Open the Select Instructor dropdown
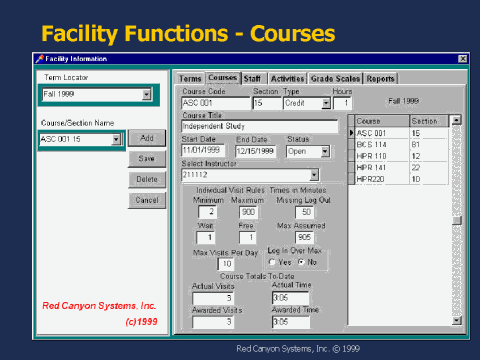Image resolution: width=480 pixels, height=360 pixels. (x=314, y=175)
